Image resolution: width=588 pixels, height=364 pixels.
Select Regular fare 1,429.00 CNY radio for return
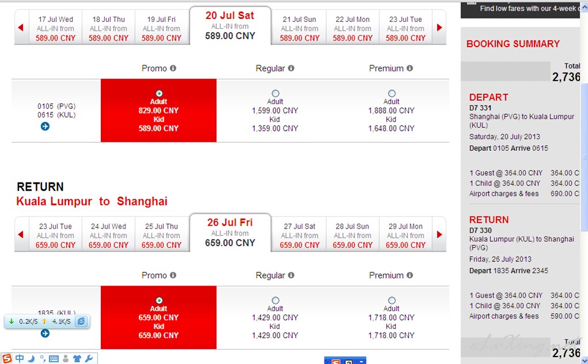[275, 300]
